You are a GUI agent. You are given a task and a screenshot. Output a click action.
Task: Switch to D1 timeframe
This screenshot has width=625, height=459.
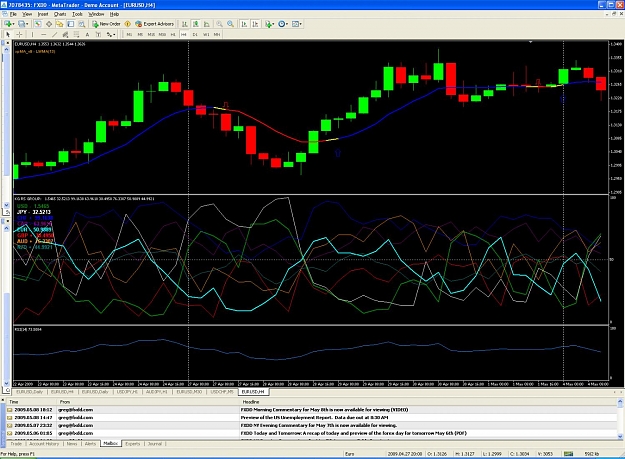(x=195, y=35)
